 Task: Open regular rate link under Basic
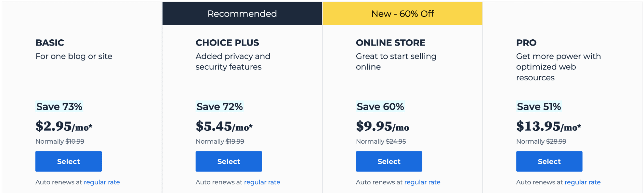coord(102,182)
